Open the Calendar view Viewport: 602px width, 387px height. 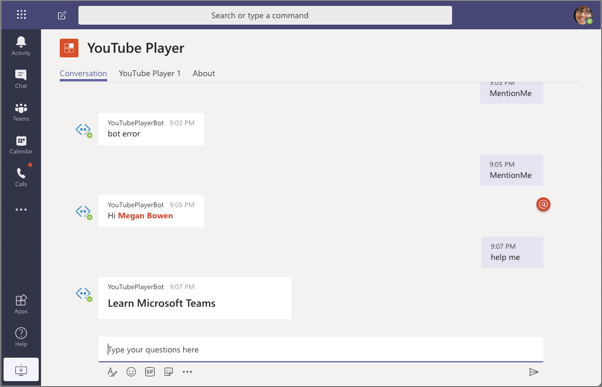21,145
